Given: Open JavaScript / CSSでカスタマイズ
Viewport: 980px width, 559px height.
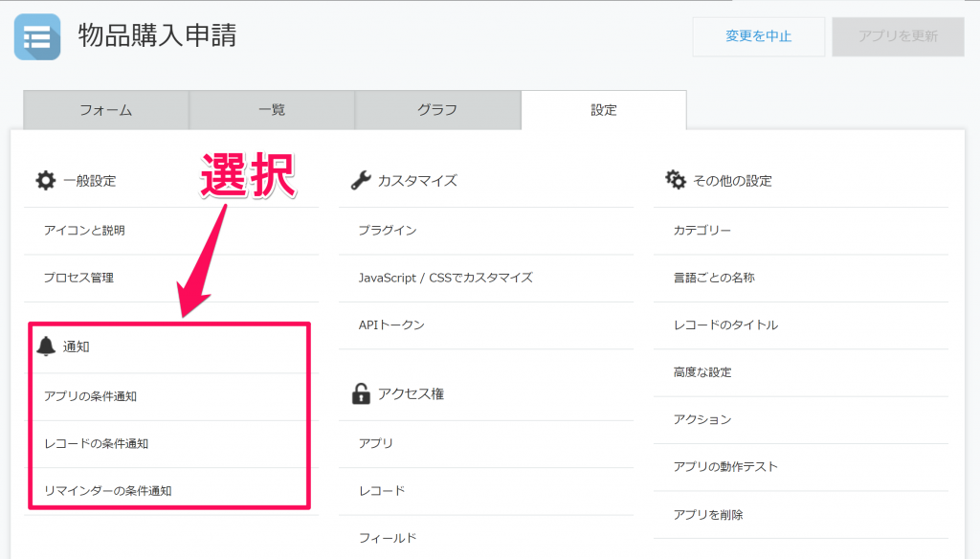Looking at the screenshot, I should 446,278.
